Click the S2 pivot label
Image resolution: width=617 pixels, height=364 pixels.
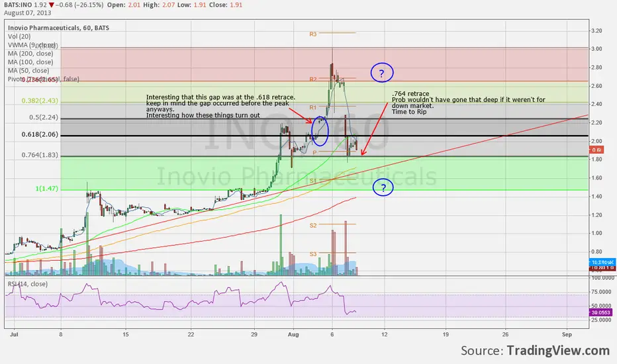point(313,226)
